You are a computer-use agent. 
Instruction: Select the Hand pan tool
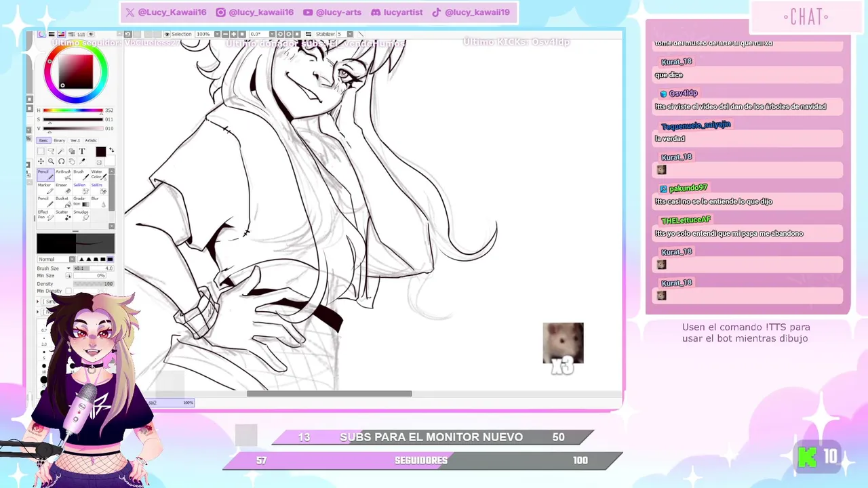point(72,161)
